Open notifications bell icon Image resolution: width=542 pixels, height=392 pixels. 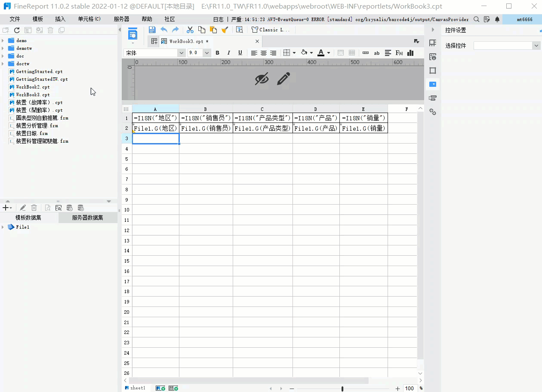497,19
